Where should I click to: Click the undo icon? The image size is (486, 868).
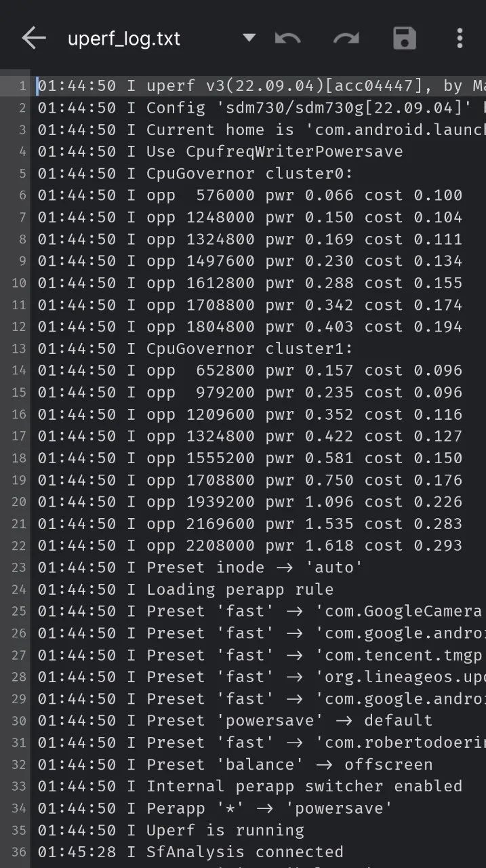tap(288, 39)
